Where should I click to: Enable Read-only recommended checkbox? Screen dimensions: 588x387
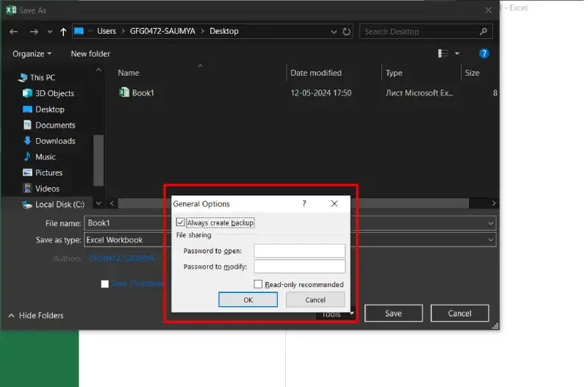click(258, 284)
